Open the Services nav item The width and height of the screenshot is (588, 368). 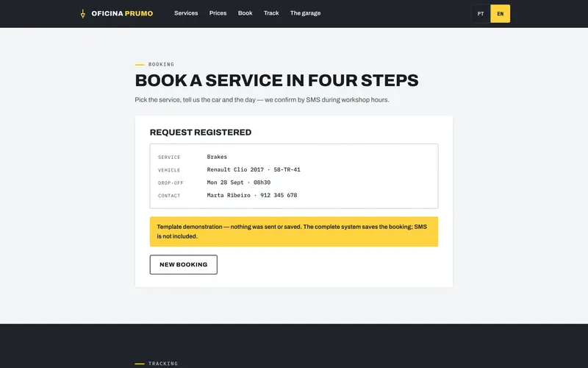pos(186,13)
